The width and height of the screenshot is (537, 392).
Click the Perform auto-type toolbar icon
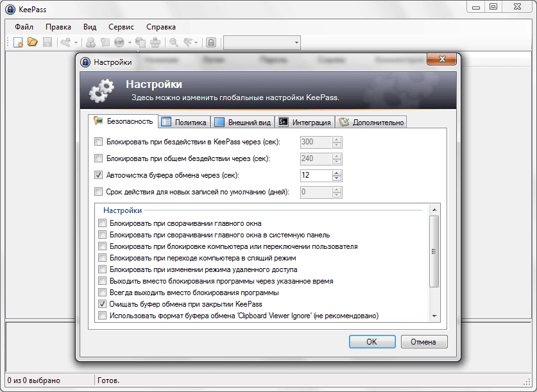(x=155, y=42)
